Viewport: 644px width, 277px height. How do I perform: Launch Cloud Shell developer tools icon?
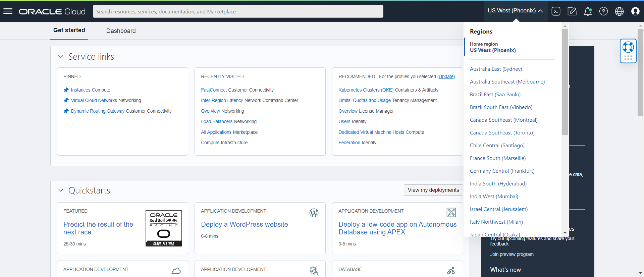click(556, 11)
